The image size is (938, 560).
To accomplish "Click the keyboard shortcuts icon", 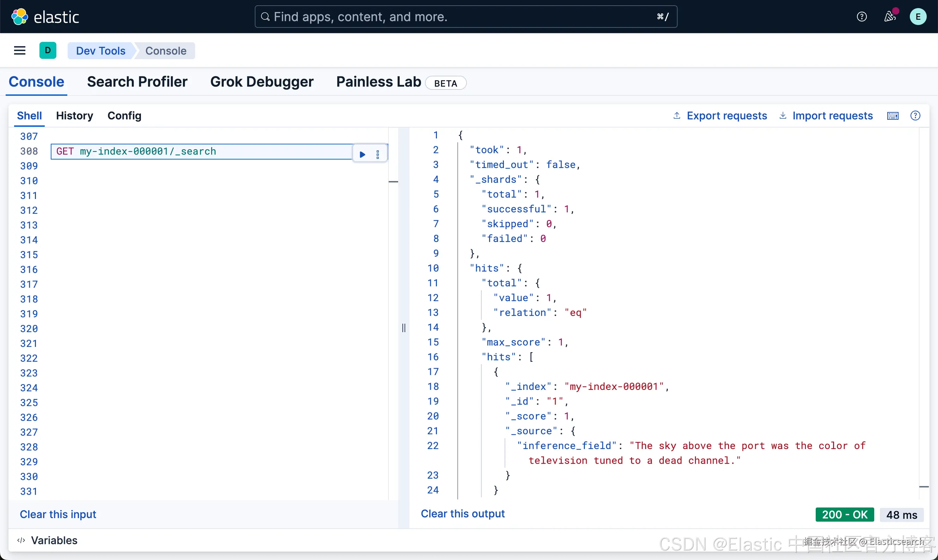I will (893, 116).
